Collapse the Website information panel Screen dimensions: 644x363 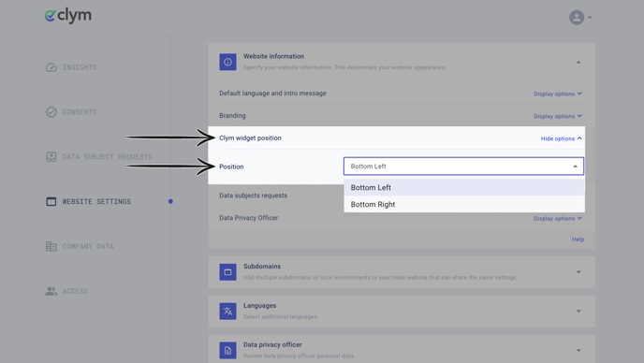click(578, 63)
